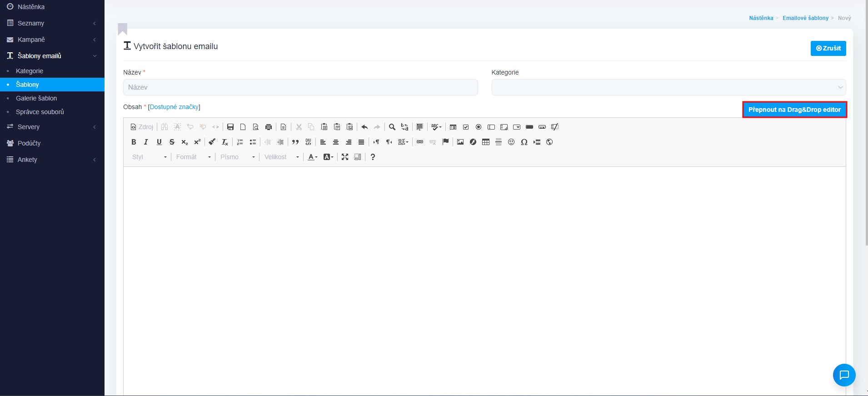Expand the Velikost font size dropdown
This screenshot has width=868, height=396.
click(281, 157)
